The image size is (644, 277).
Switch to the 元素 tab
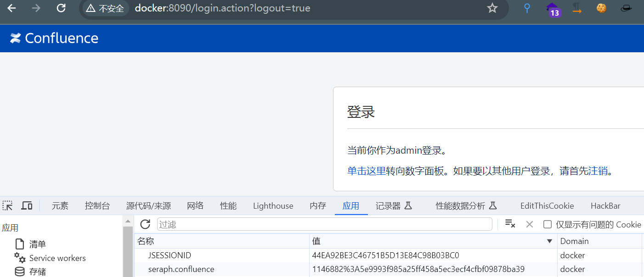pyautogui.click(x=60, y=206)
